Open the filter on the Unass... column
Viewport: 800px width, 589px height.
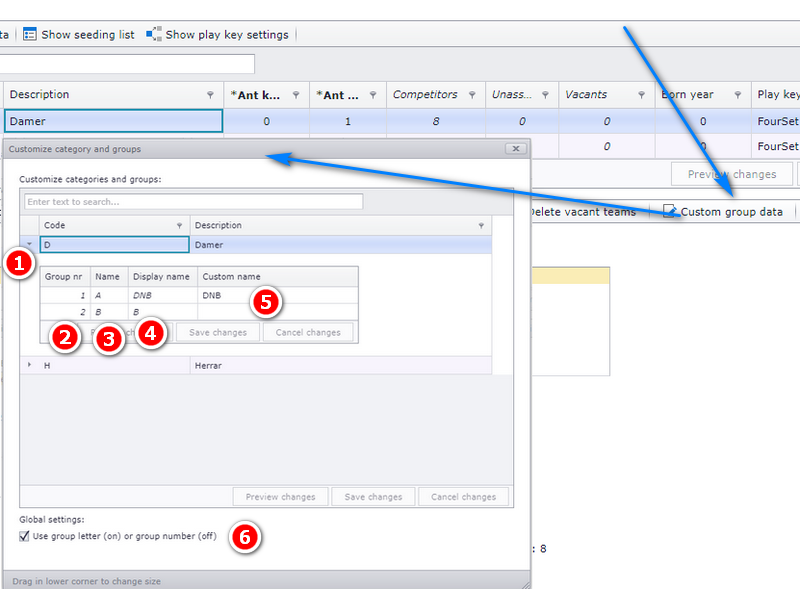point(545,95)
